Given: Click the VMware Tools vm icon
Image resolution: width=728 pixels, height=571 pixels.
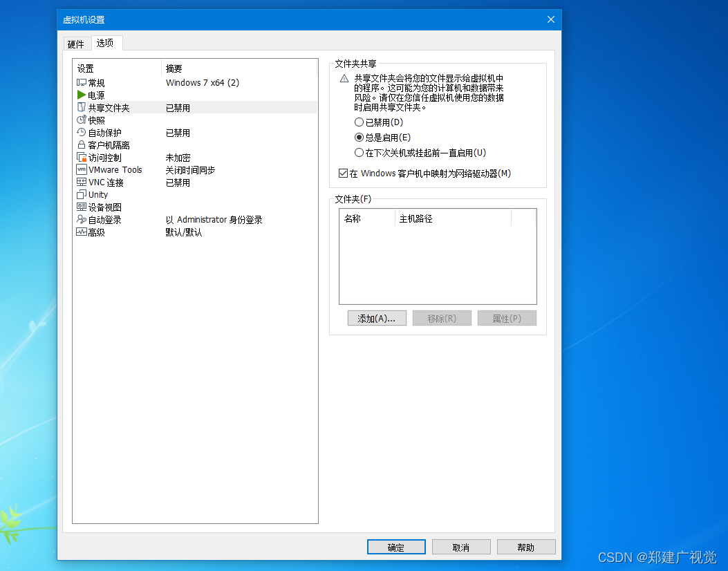Looking at the screenshot, I should [82, 169].
